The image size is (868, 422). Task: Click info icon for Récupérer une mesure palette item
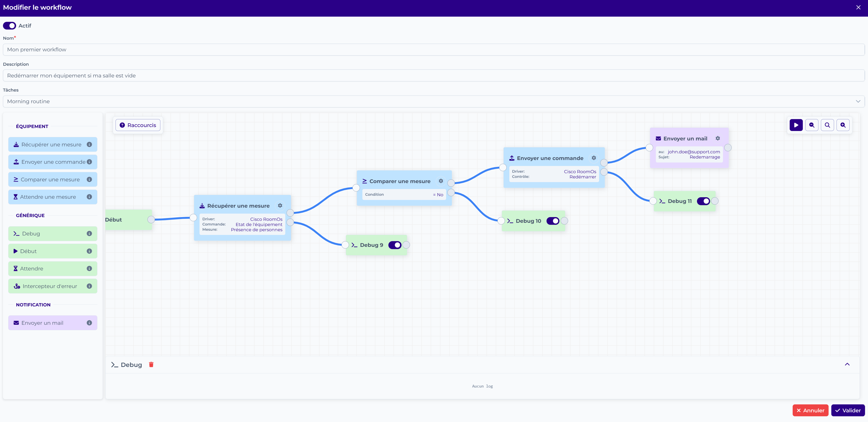[89, 144]
